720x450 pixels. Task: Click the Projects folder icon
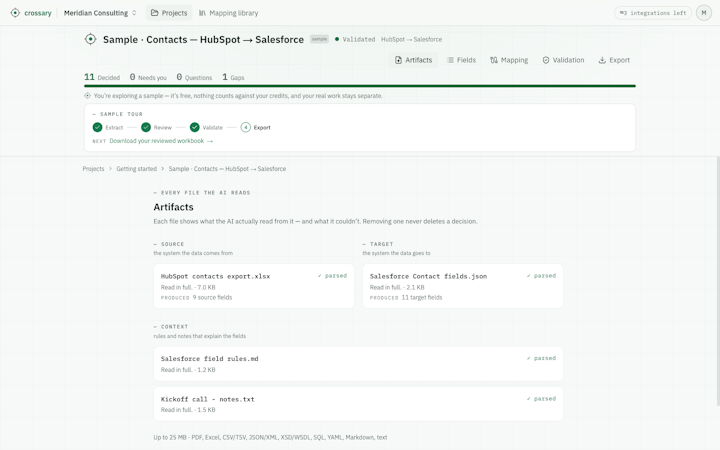(x=155, y=13)
